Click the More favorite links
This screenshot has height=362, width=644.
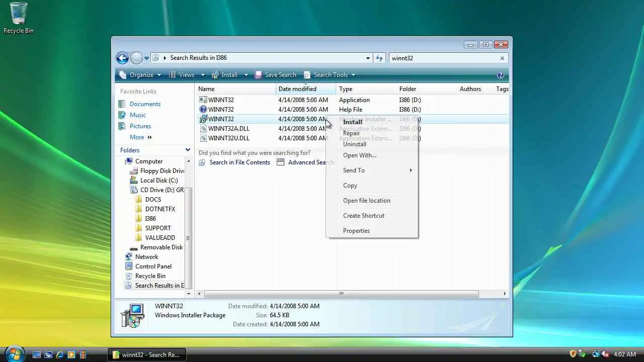coord(140,137)
